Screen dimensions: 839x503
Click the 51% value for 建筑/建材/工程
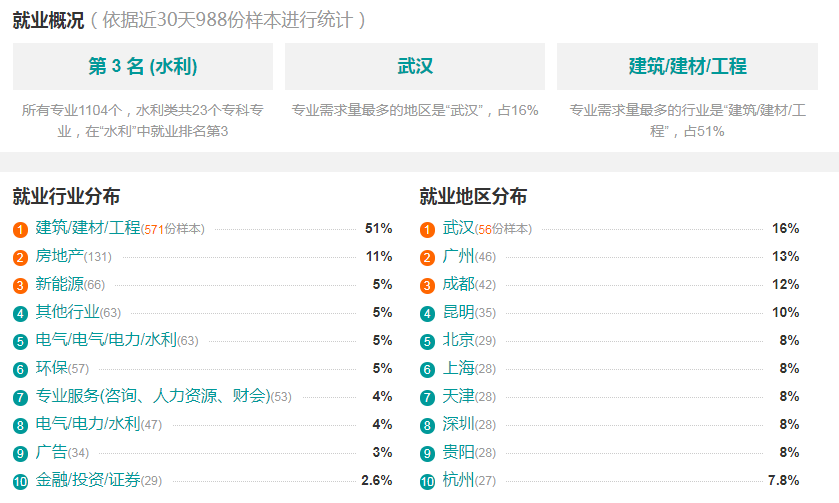(x=378, y=228)
